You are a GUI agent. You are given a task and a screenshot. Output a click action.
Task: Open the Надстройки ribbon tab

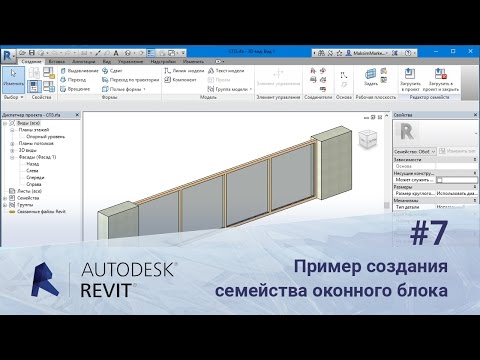click(163, 62)
